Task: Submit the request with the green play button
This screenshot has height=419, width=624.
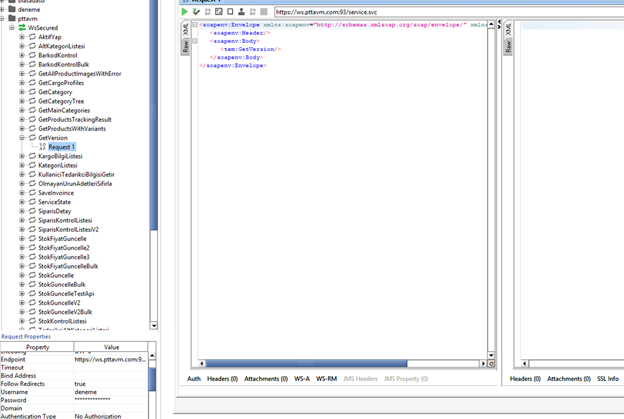Action: coord(186,12)
